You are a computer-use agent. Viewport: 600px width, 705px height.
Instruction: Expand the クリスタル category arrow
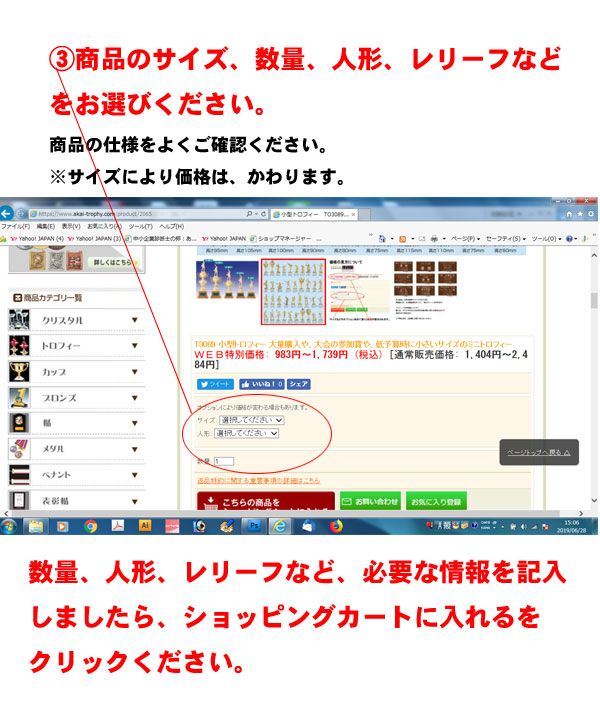pyautogui.click(x=135, y=320)
